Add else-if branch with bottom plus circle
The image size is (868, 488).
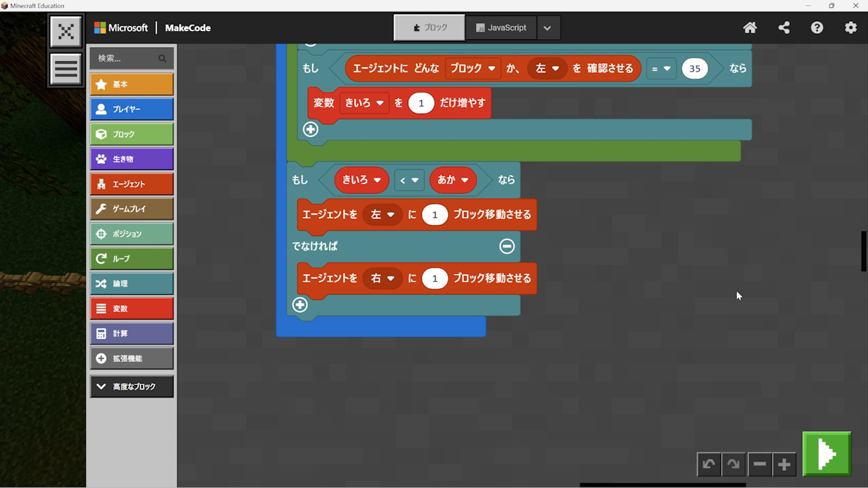tap(300, 305)
